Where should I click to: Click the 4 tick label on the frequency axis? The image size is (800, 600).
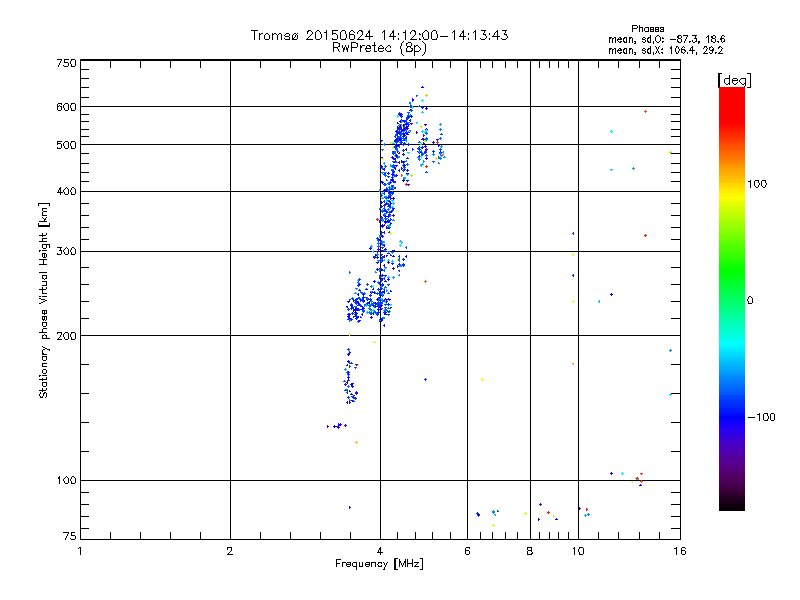click(380, 551)
